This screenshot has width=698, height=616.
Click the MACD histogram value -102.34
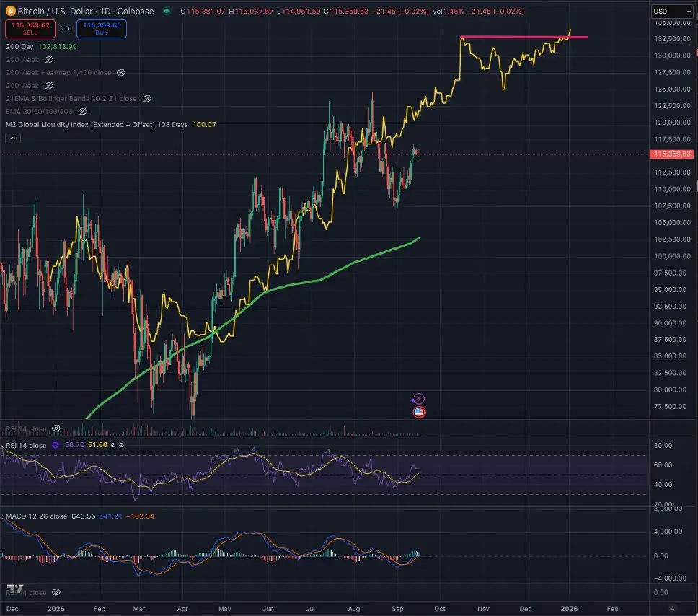point(140,516)
